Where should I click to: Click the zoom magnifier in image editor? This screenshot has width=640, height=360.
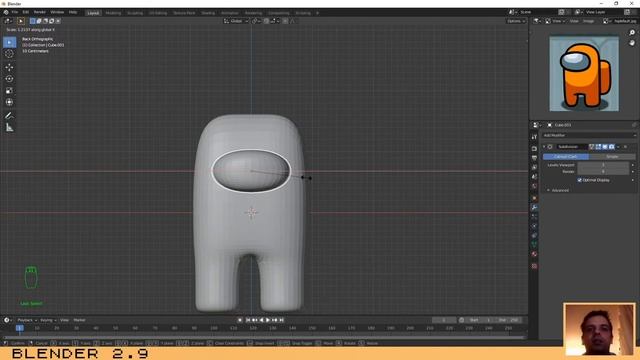pos(632,33)
